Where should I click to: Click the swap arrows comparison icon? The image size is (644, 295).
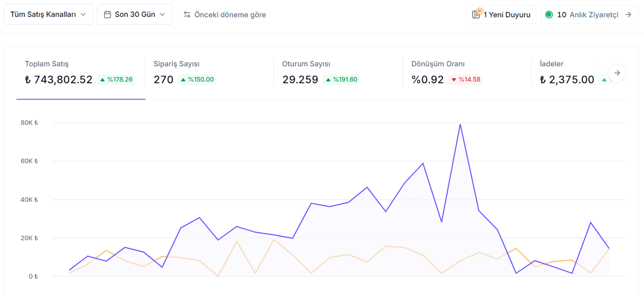[x=187, y=15]
